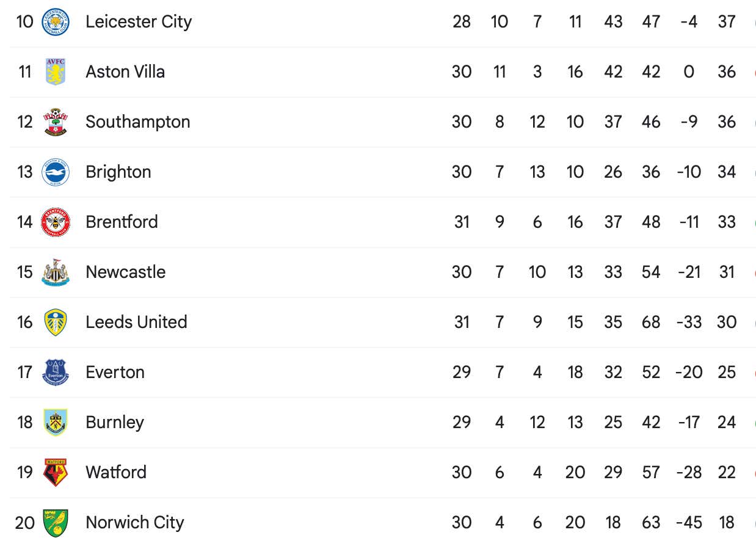Screen dimensions: 756x557
Task: Click the Norwich City canary crest
Action: pos(56,523)
